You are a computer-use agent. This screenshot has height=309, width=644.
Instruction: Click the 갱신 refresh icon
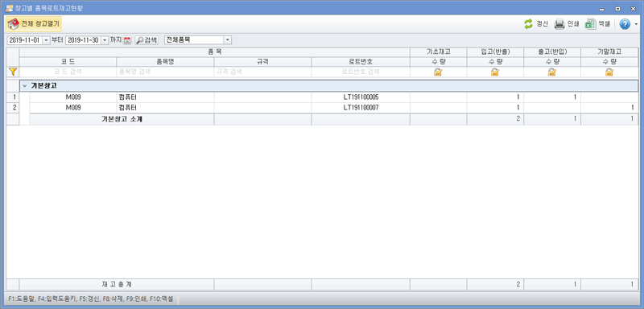tap(528, 24)
